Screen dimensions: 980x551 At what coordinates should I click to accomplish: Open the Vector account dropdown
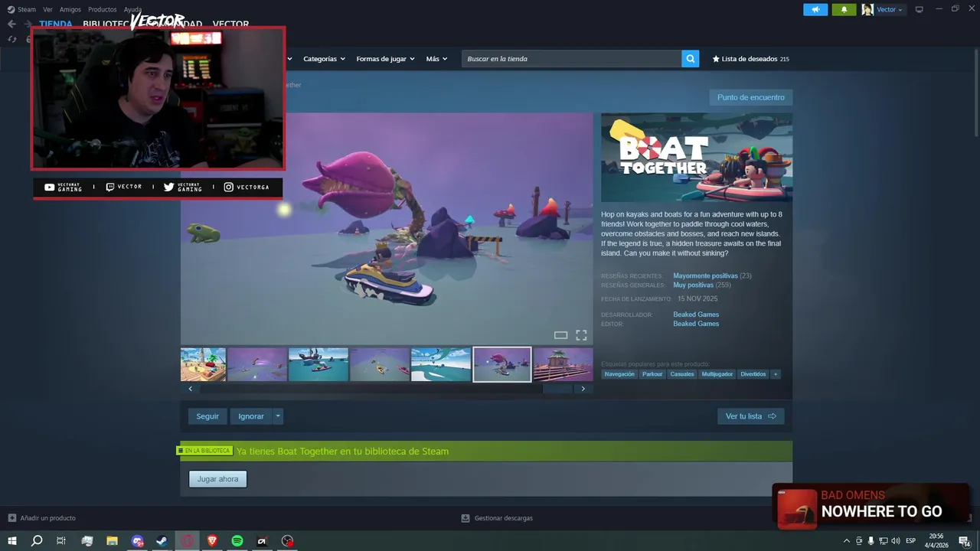pos(890,9)
